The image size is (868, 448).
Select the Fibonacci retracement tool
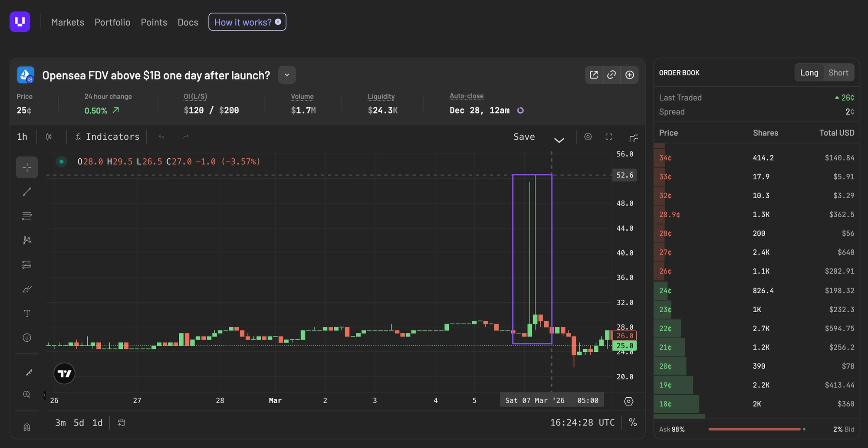coord(27,216)
